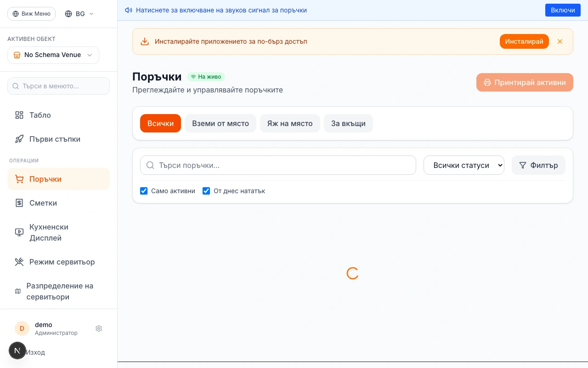Screen dimensions: 588x368
Task: Click the Изход logout link
Action: click(x=35, y=352)
